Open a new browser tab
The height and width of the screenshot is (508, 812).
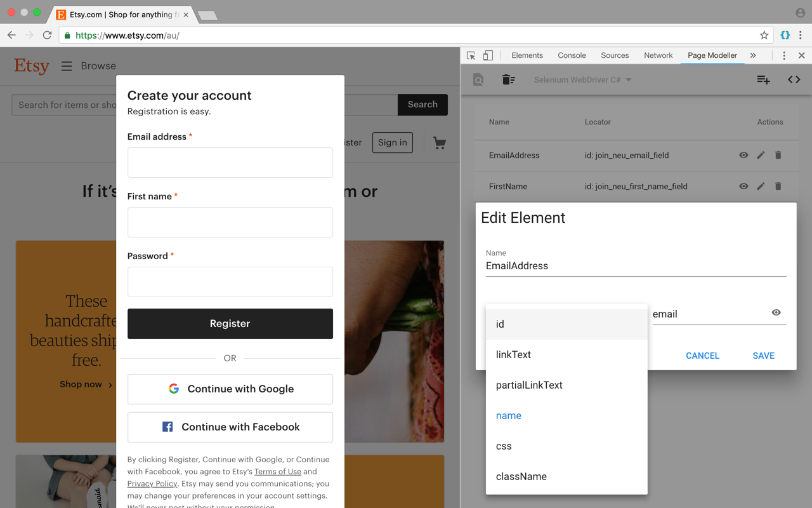pyautogui.click(x=207, y=15)
